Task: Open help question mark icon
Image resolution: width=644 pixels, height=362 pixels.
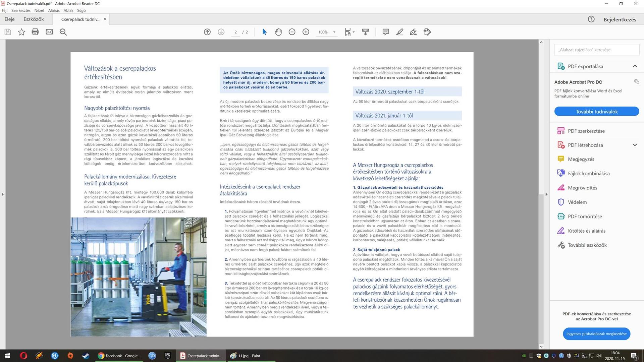Action: 591,19
